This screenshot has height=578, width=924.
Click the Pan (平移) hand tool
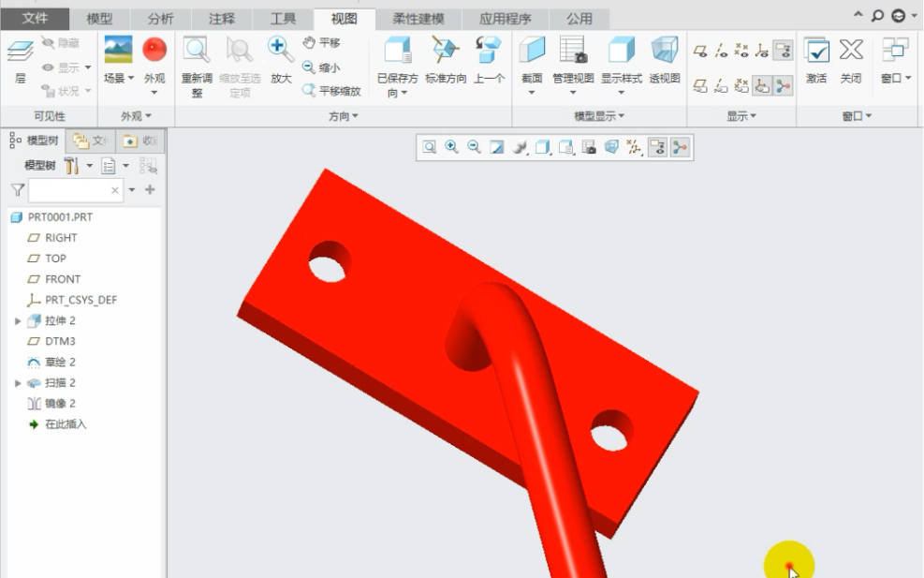click(x=321, y=43)
